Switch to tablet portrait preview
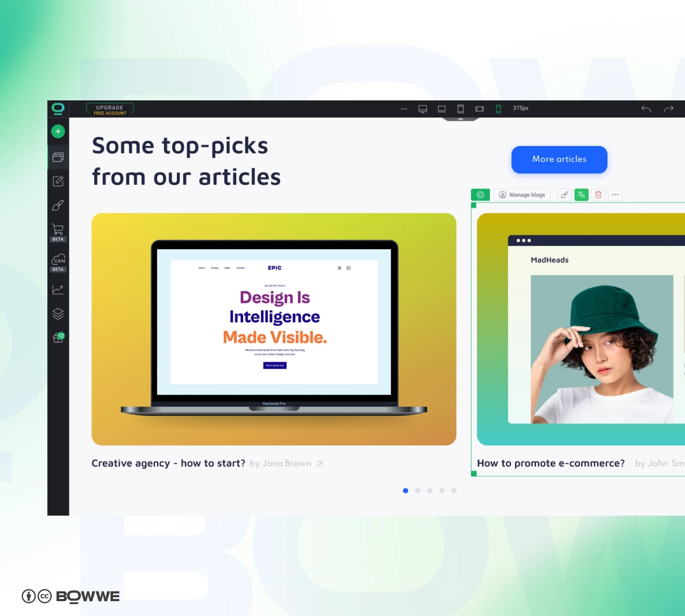The width and height of the screenshot is (685, 616). point(461,108)
